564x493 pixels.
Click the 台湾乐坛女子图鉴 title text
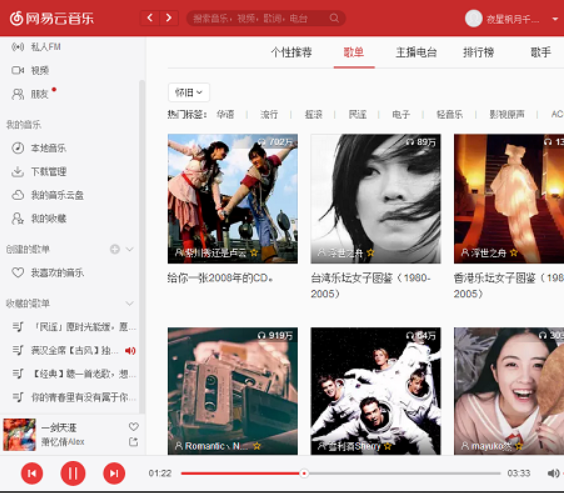(x=370, y=286)
